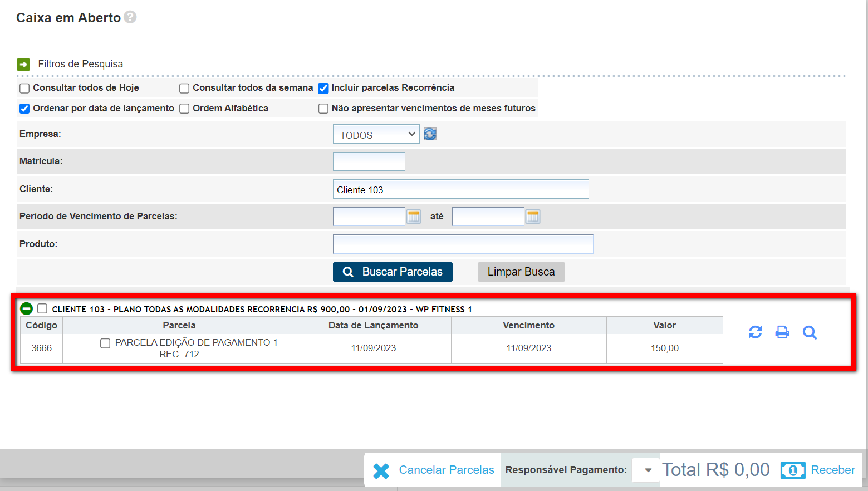The height and width of the screenshot is (491, 868).
Task: Select parcela Edição de Pagamento 1 checkbox
Action: click(105, 343)
